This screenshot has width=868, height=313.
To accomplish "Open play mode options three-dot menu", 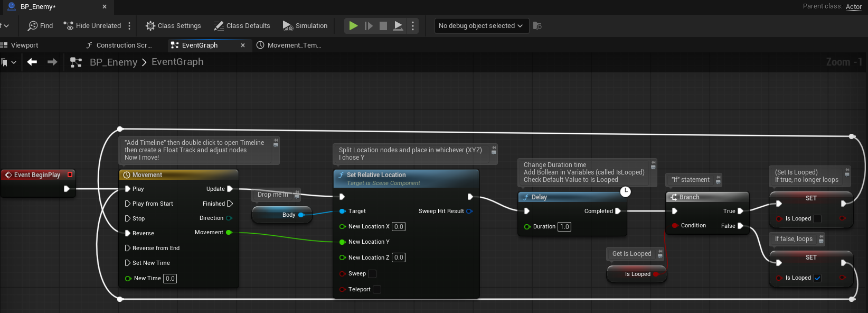I will tap(413, 25).
